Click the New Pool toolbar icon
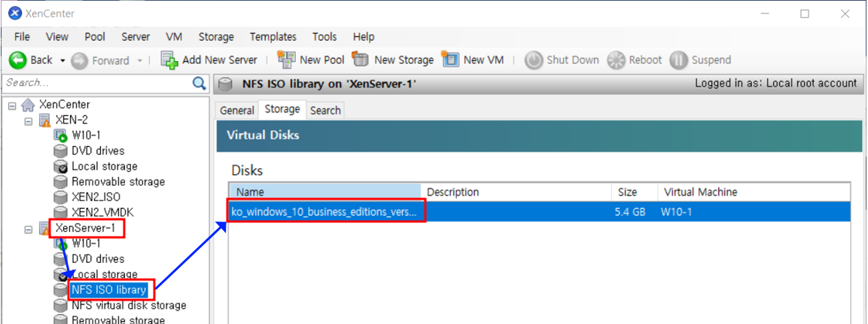Viewport: 868px width, 324px height. (x=287, y=59)
